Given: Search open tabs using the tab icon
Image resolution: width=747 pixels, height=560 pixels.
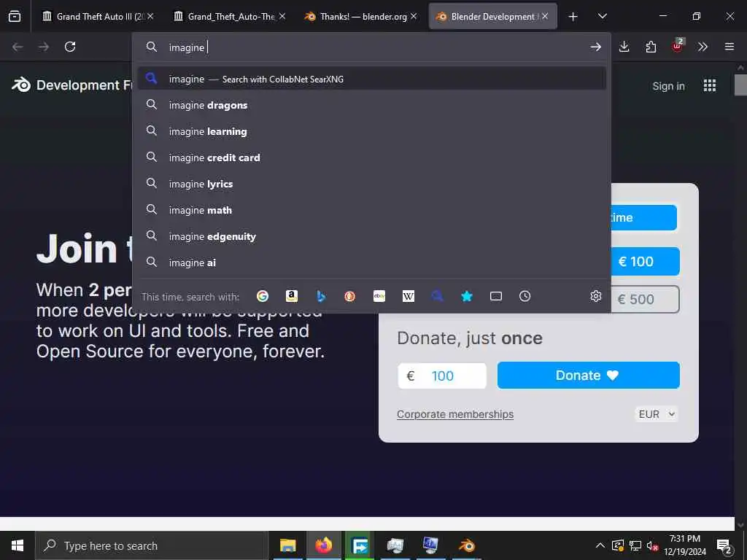Looking at the screenshot, I should (x=496, y=296).
